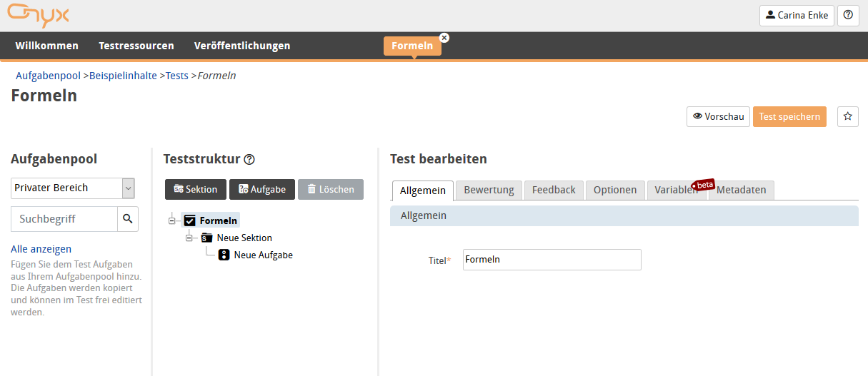Click the Formeln italic breadcrumb text
Screen dimensions: 868x376
[x=216, y=76]
